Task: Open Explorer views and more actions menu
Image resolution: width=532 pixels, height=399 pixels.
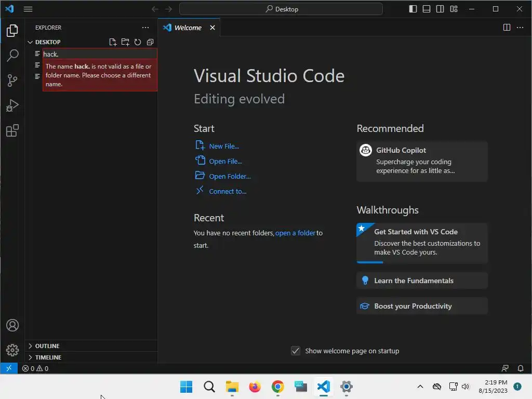Action: (145, 28)
